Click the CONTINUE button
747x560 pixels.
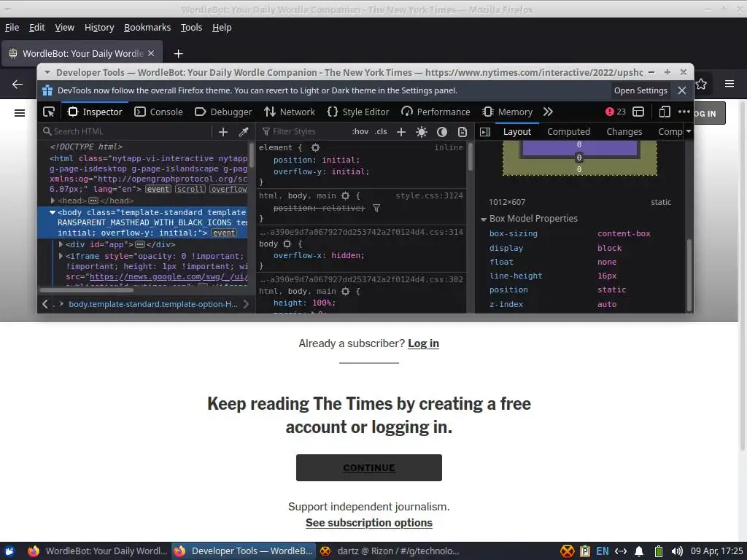368,467
